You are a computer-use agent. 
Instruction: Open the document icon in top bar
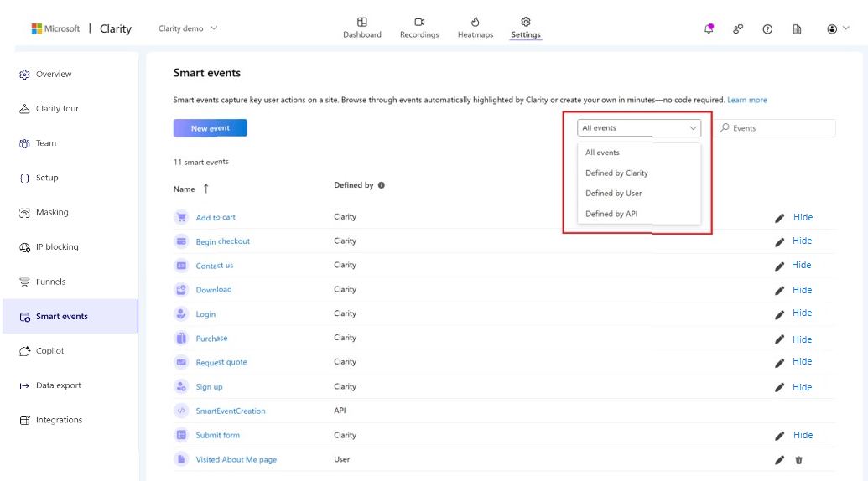click(x=797, y=28)
